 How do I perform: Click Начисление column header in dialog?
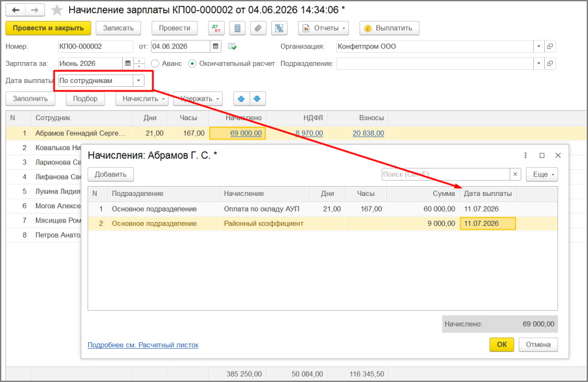click(265, 193)
